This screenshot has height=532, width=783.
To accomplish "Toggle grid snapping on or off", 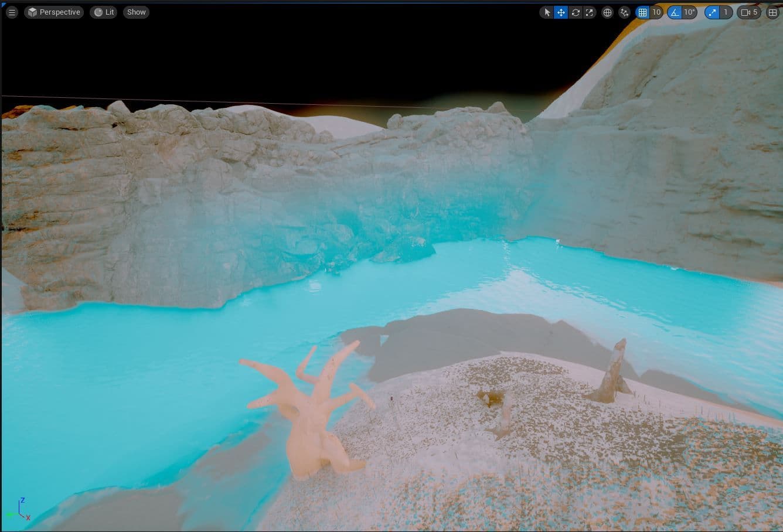I will pos(642,12).
